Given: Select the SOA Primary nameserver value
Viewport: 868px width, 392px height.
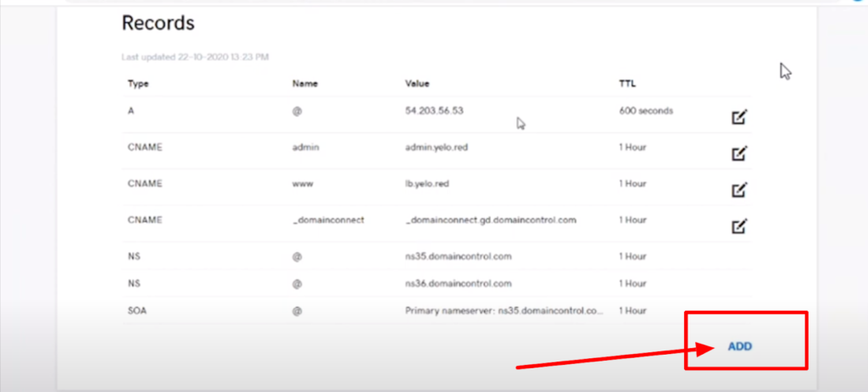Looking at the screenshot, I should coord(504,311).
